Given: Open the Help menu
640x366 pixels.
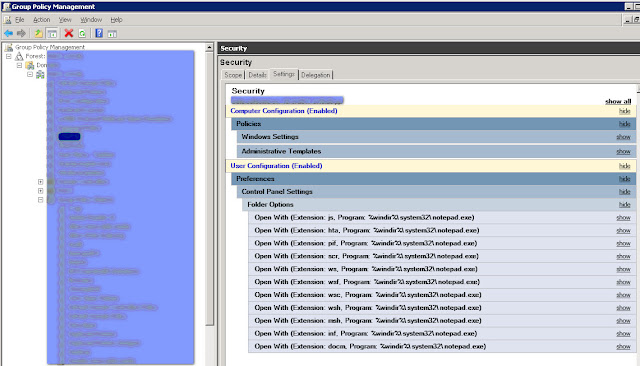Looking at the screenshot, I should 116,20.
